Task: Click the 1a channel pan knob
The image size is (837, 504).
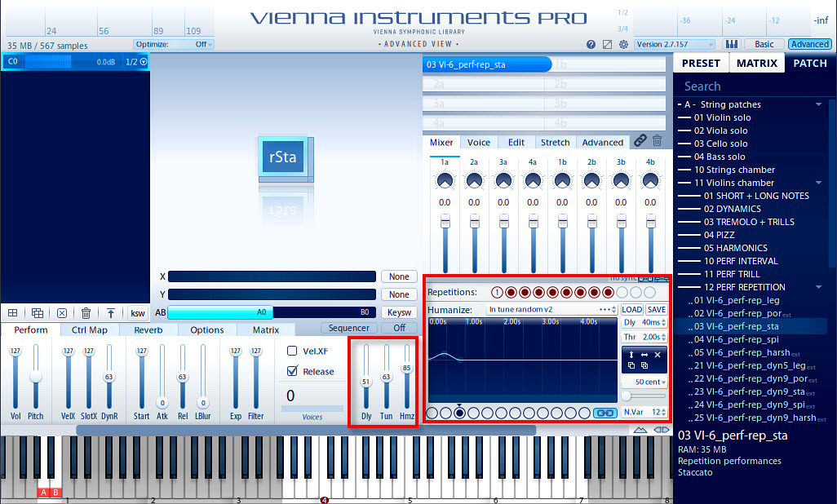Action: coord(445,181)
